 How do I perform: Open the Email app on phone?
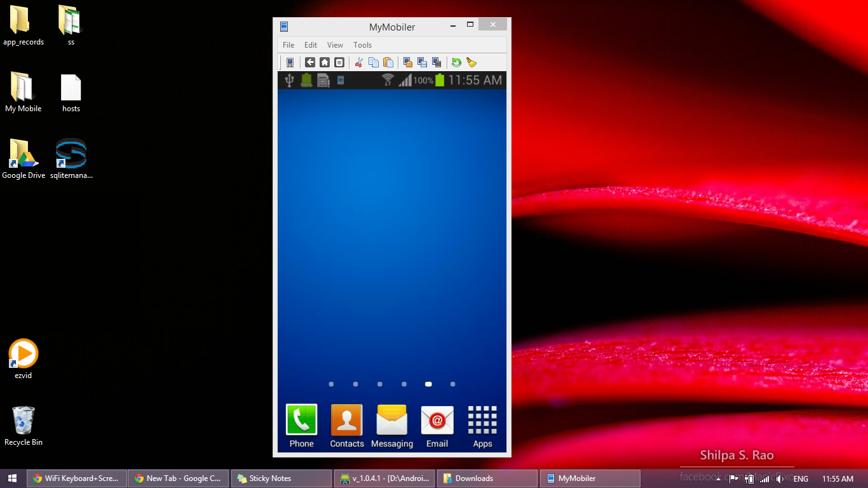tap(437, 426)
